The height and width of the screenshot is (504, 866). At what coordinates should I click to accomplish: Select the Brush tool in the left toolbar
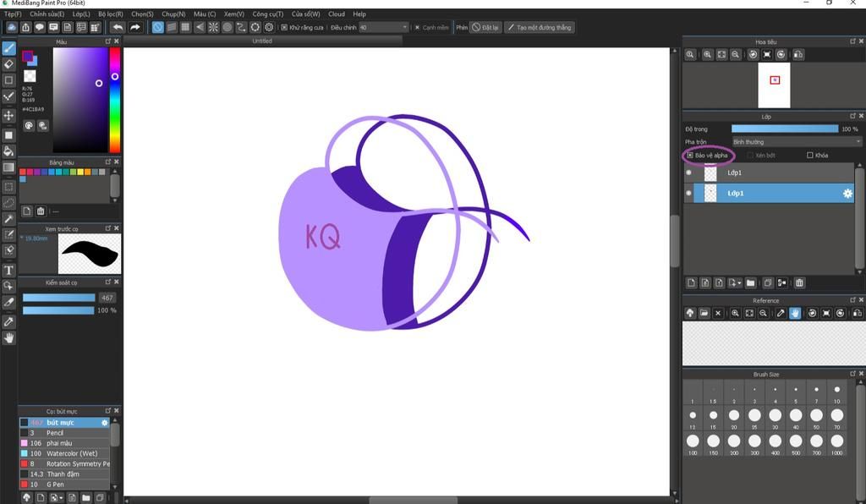(x=8, y=48)
